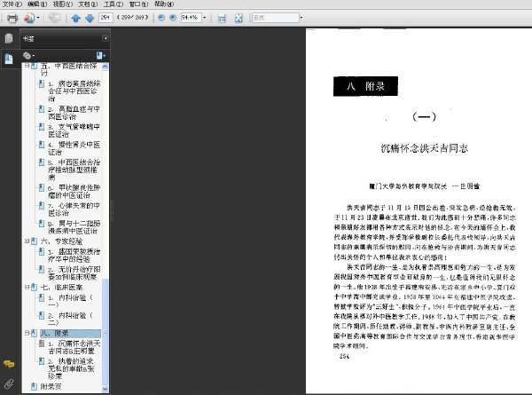Select bookmark 7. 心律失常的中医诊治

click(x=74, y=209)
